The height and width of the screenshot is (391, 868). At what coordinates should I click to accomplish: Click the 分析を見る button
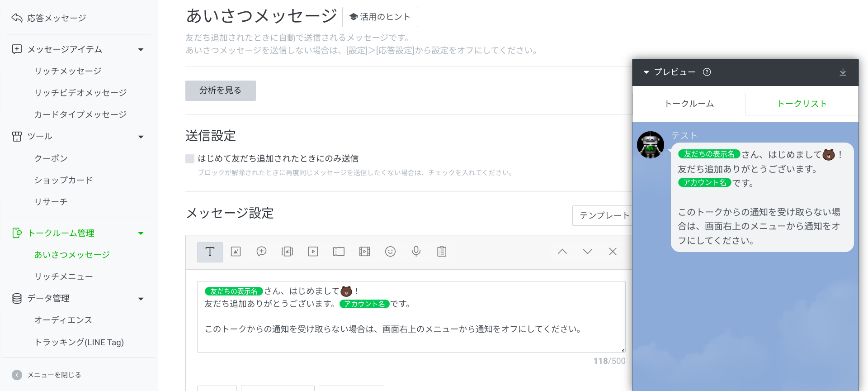click(x=221, y=91)
